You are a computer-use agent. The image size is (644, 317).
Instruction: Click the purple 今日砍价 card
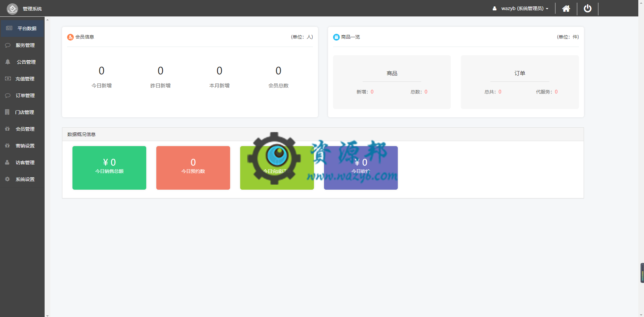(361, 168)
